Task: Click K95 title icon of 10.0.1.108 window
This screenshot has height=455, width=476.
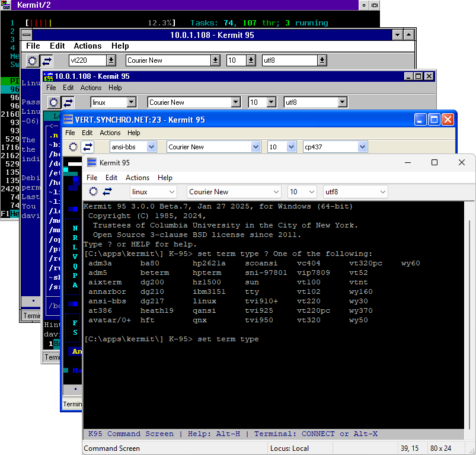Action: pyautogui.click(x=48, y=76)
